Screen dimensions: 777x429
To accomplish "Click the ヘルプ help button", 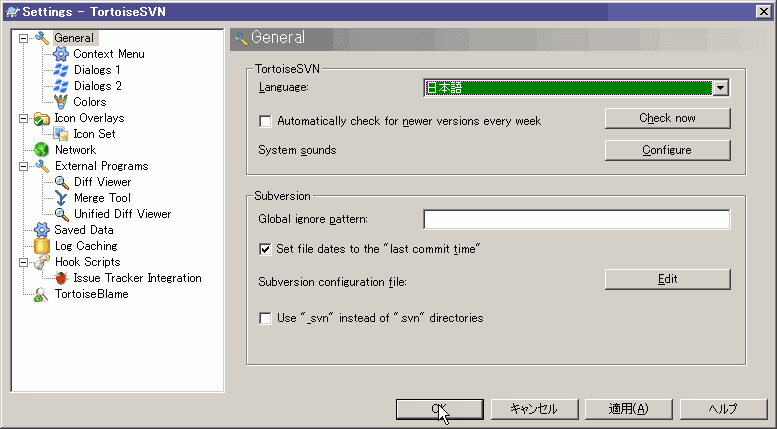I will point(723,409).
